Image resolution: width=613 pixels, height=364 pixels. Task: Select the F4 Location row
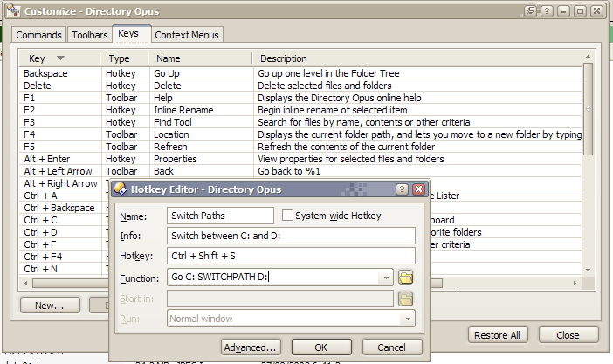coord(300,134)
